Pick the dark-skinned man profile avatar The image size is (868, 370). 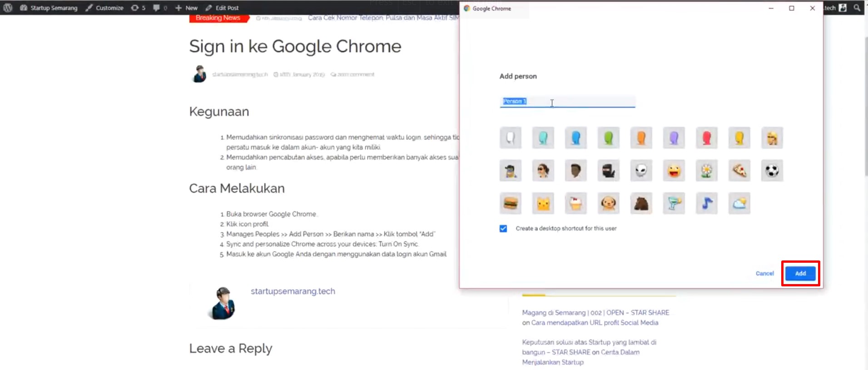coord(576,170)
